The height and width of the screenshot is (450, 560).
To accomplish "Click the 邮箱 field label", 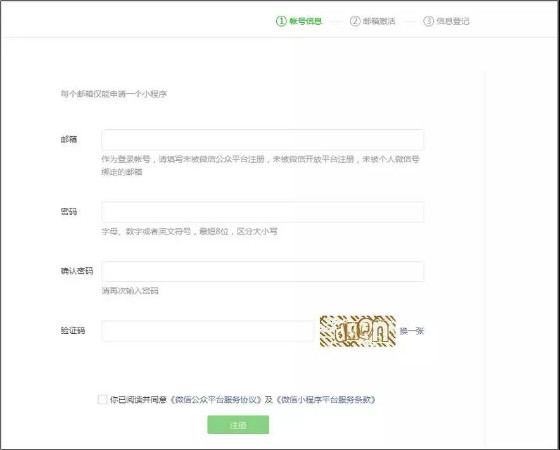I will (69, 139).
